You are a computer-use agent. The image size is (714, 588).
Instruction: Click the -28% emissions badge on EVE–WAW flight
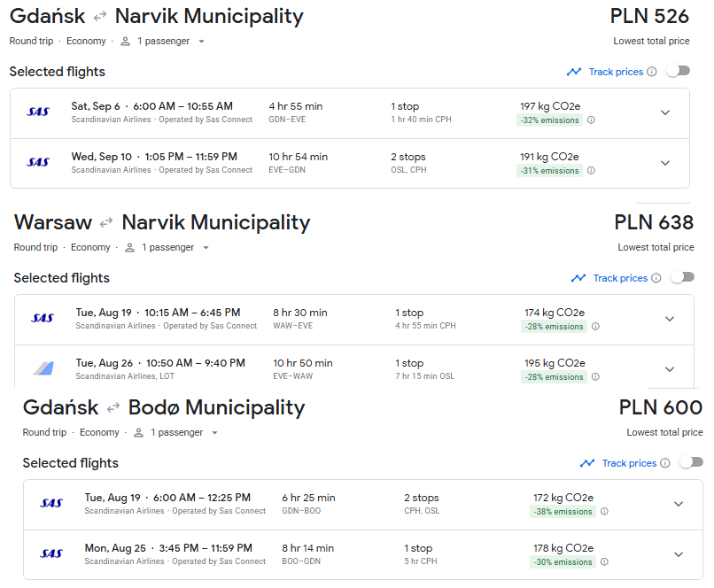point(555,377)
